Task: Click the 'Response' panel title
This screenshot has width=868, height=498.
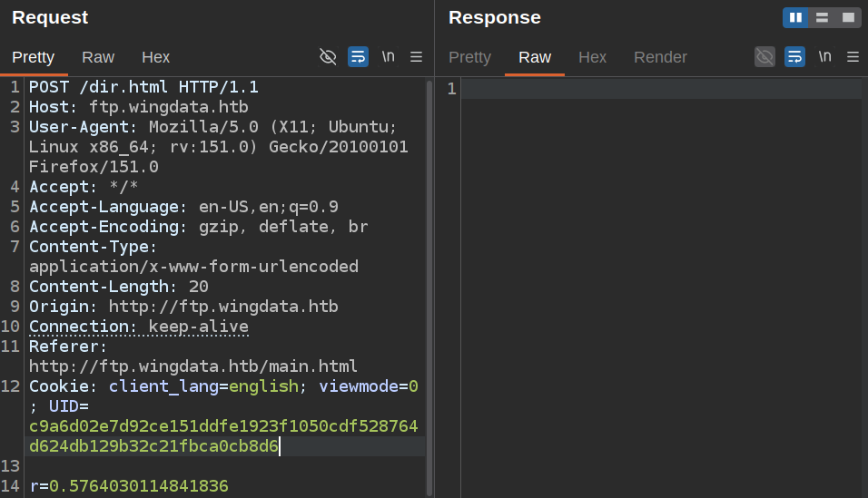Action: pos(494,17)
